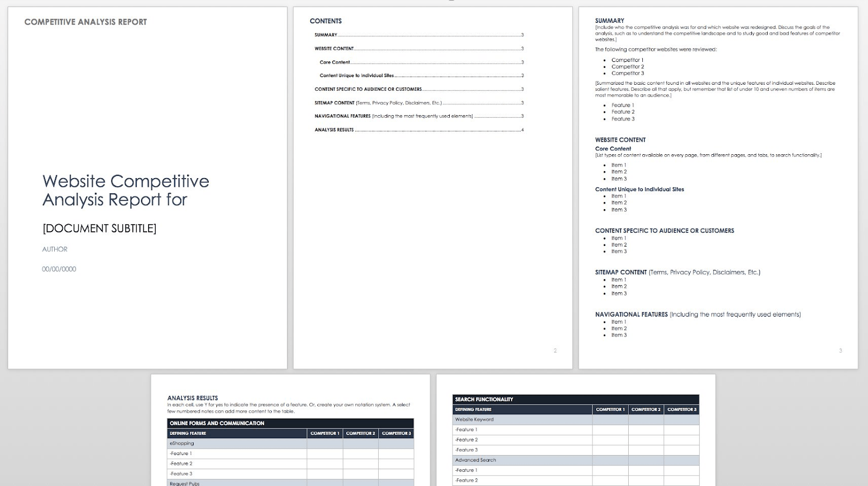868x486 pixels.
Task: Click the '00/00/0000' date placeholder
Action: (x=59, y=269)
